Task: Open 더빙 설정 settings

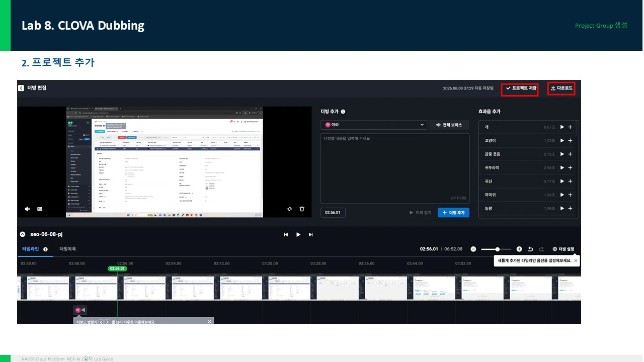Action: 563,249
